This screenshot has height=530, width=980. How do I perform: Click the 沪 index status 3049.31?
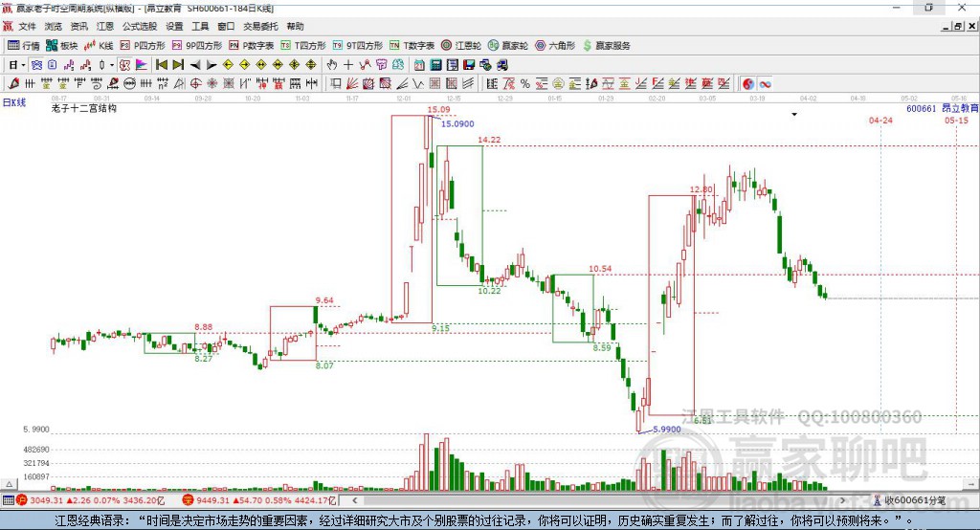point(91,500)
